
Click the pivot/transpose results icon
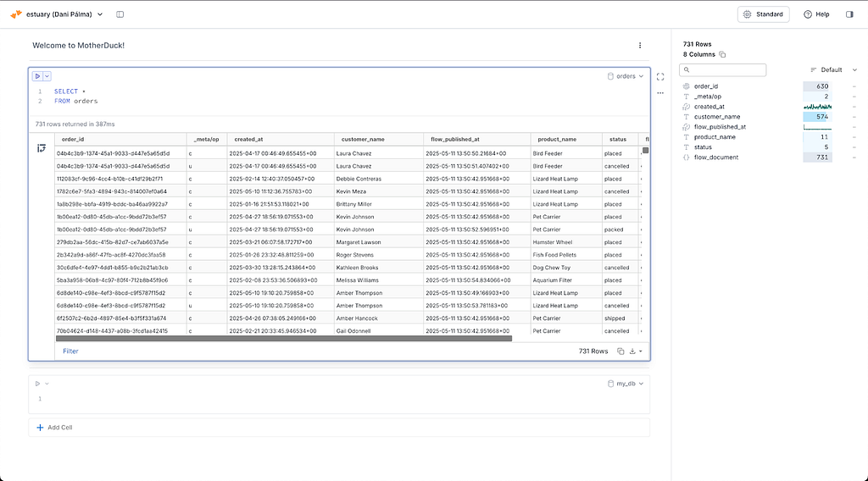(42, 148)
